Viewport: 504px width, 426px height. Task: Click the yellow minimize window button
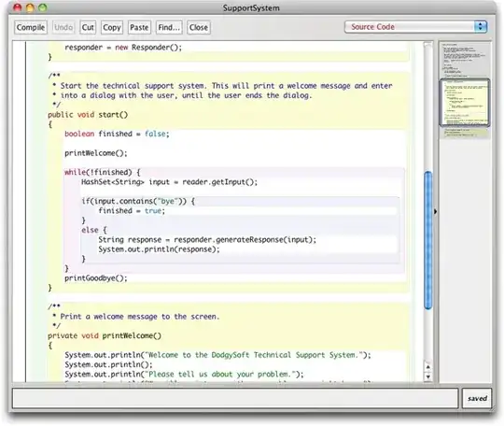pos(30,7)
